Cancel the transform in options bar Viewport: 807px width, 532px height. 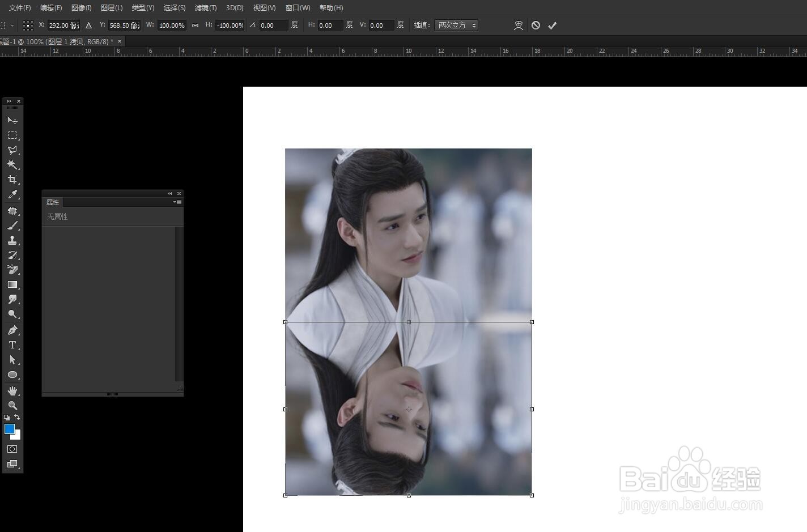tap(536, 25)
